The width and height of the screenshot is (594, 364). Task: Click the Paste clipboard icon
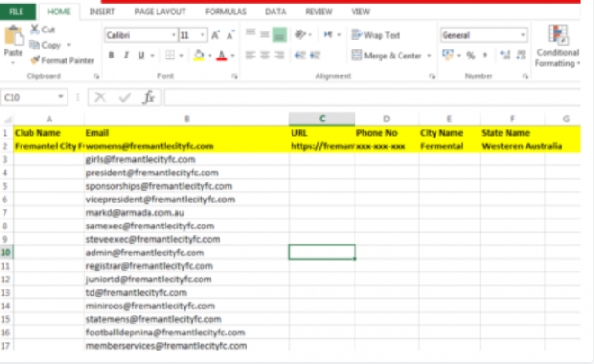13,37
